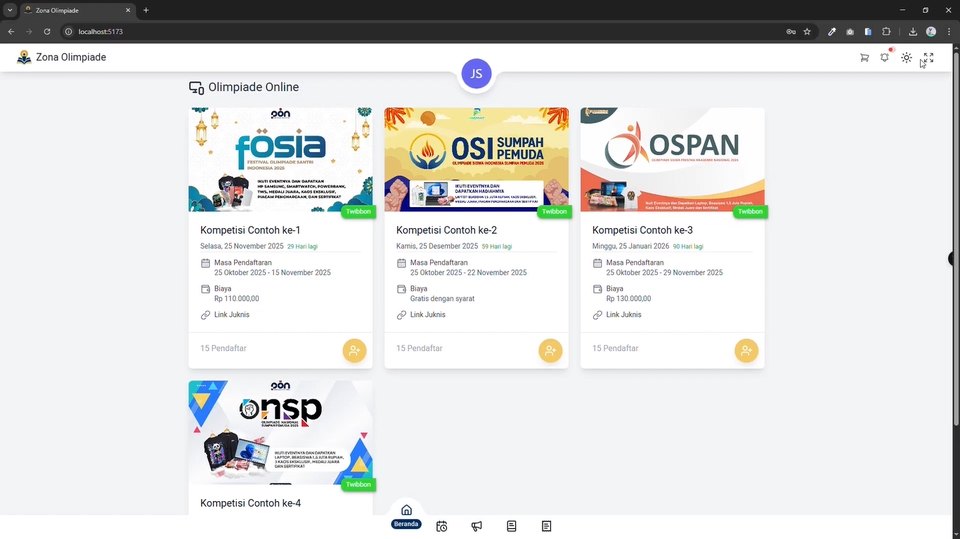Image resolution: width=960 pixels, height=539 pixels.
Task: Click the 'Gratis dengan syarat' fee text
Action: click(x=442, y=299)
